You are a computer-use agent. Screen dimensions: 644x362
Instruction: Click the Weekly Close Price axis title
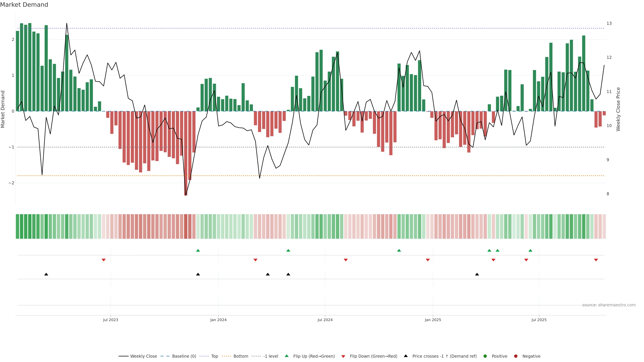tap(618, 109)
